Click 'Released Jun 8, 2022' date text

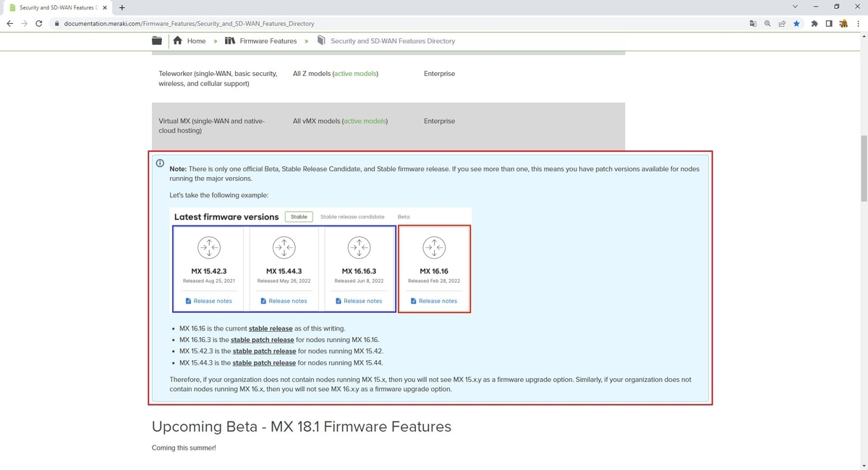click(359, 281)
